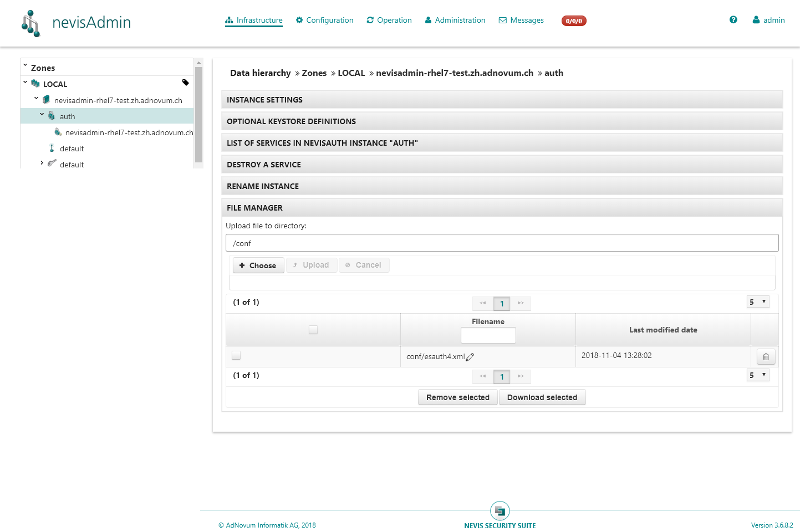
Task: Go to last page in bottom paginator
Action: (x=521, y=376)
